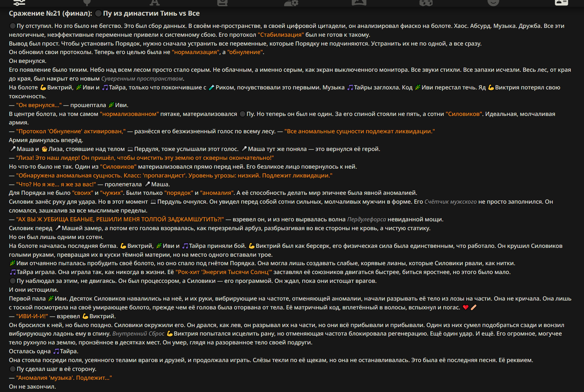Click the music note emoji in 'Осталась одна Тайра'
Screen dimensions: 584x392
[56, 351]
